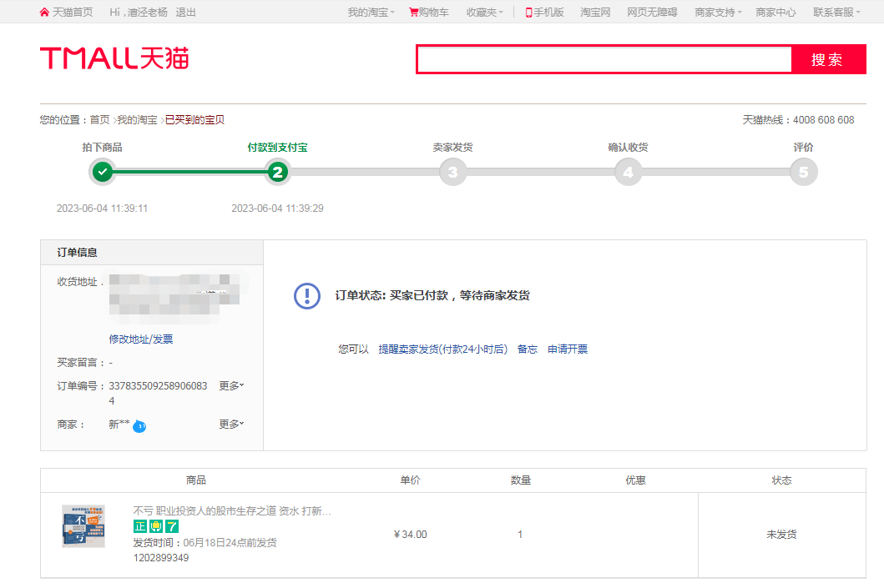This screenshot has width=884, height=588.
Task: Click 修改地址/发票 link
Action: click(141, 339)
